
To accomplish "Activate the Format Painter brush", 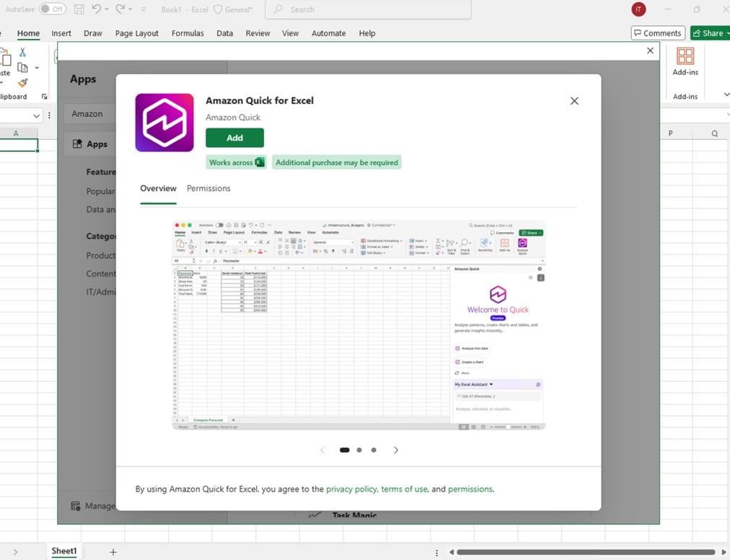I will (x=22, y=83).
